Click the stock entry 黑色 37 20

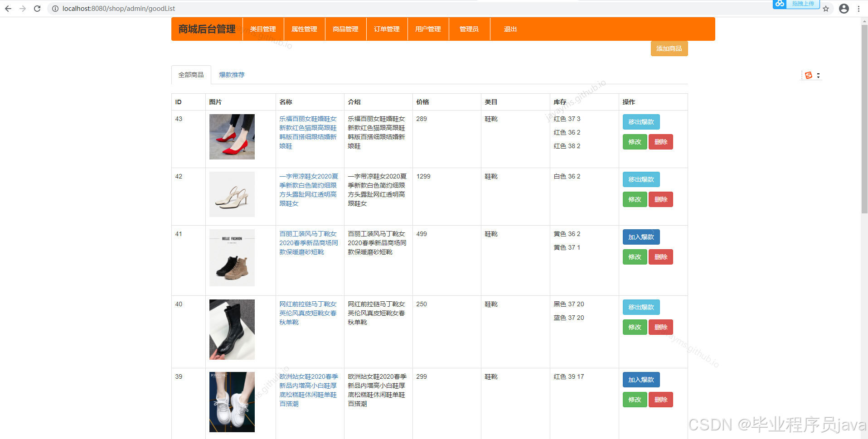point(569,304)
